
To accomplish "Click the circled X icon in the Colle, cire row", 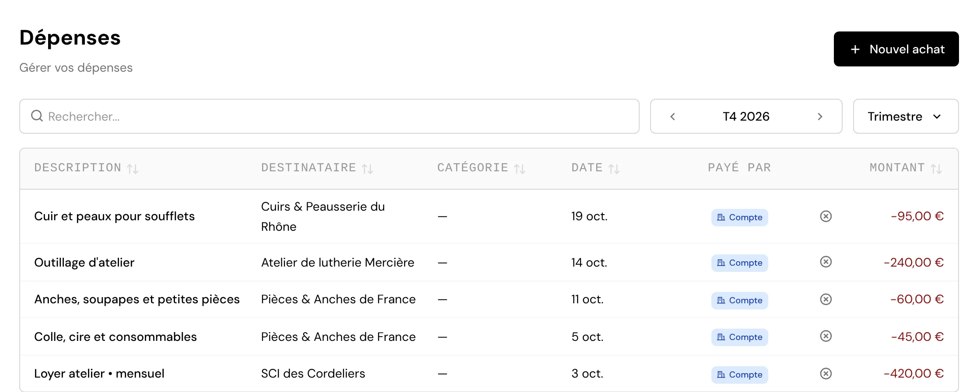I will 826,336.
